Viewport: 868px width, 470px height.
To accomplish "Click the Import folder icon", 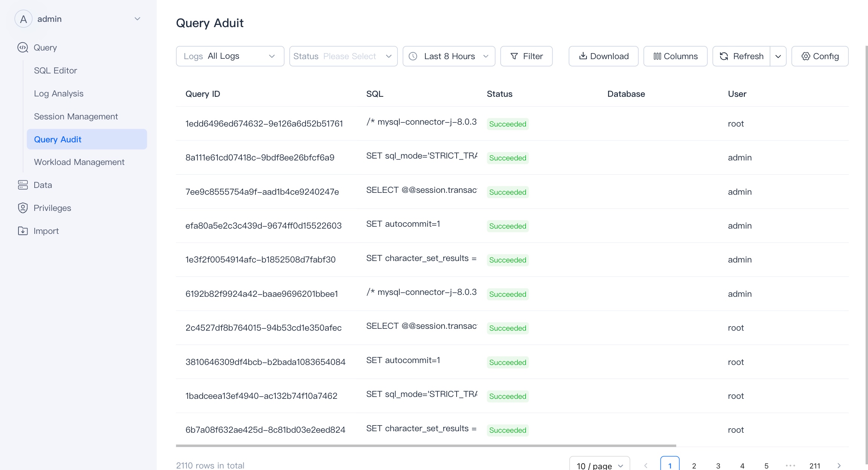I will tap(23, 231).
